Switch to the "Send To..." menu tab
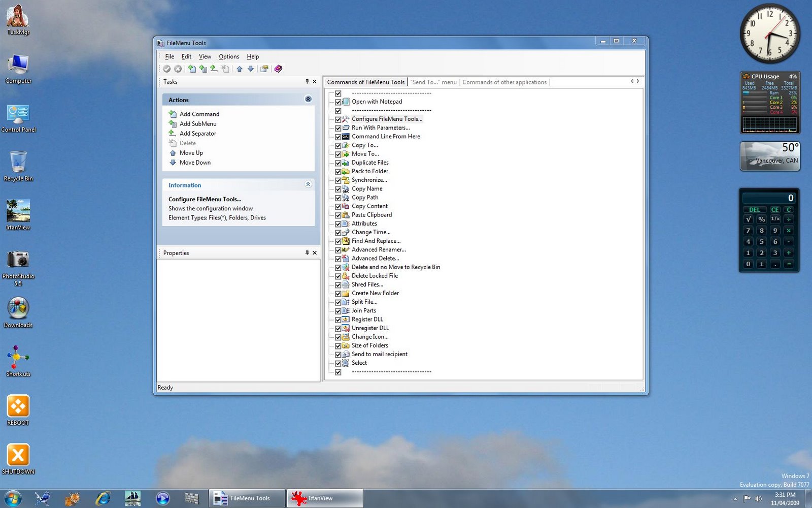Image resolution: width=812 pixels, height=508 pixels. click(x=433, y=82)
